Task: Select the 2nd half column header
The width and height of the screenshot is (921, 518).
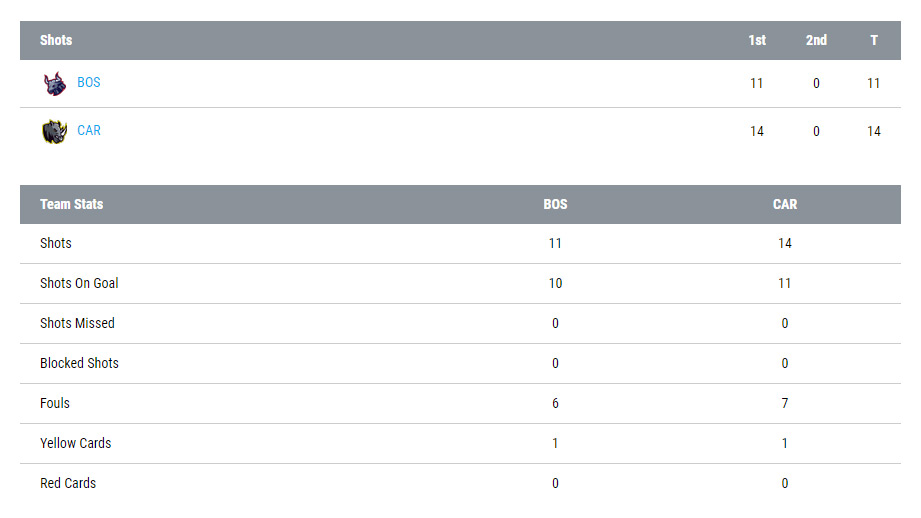Action: pos(816,40)
